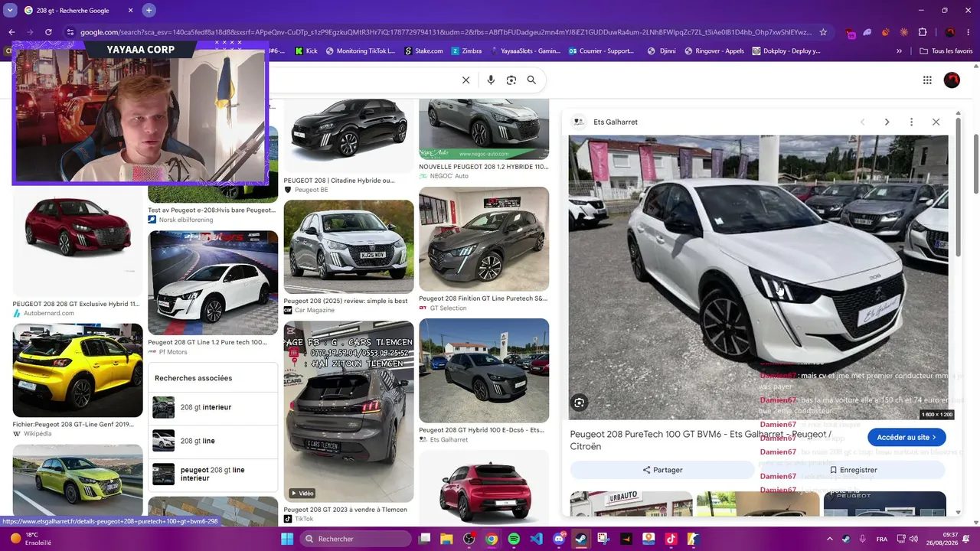Open Discord from the taskbar
The height and width of the screenshot is (551, 980).
(x=559, y=539)
